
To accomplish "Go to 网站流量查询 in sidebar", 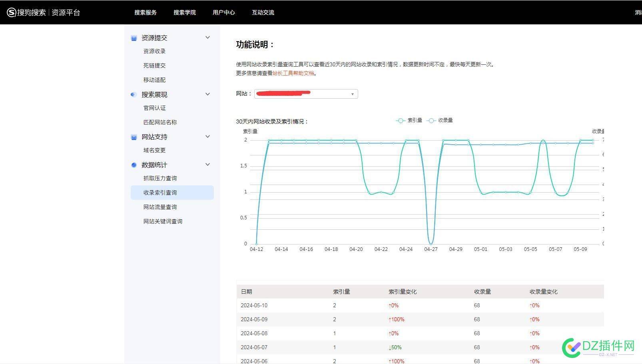I will (160, 207).
